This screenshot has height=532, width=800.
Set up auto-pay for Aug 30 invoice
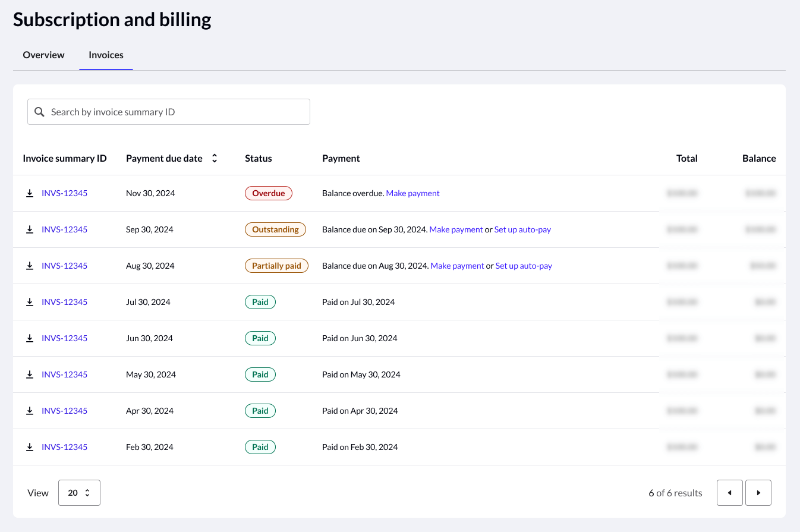pos(524,266)
